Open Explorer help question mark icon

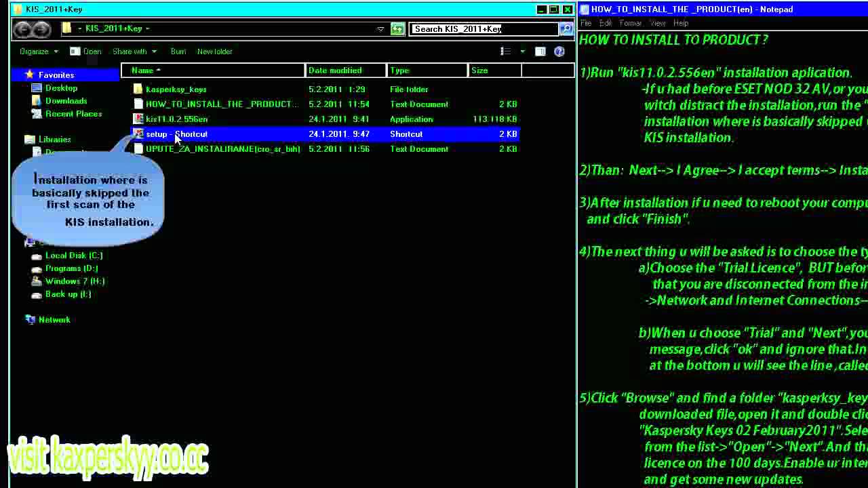click(x=559, y=52)
